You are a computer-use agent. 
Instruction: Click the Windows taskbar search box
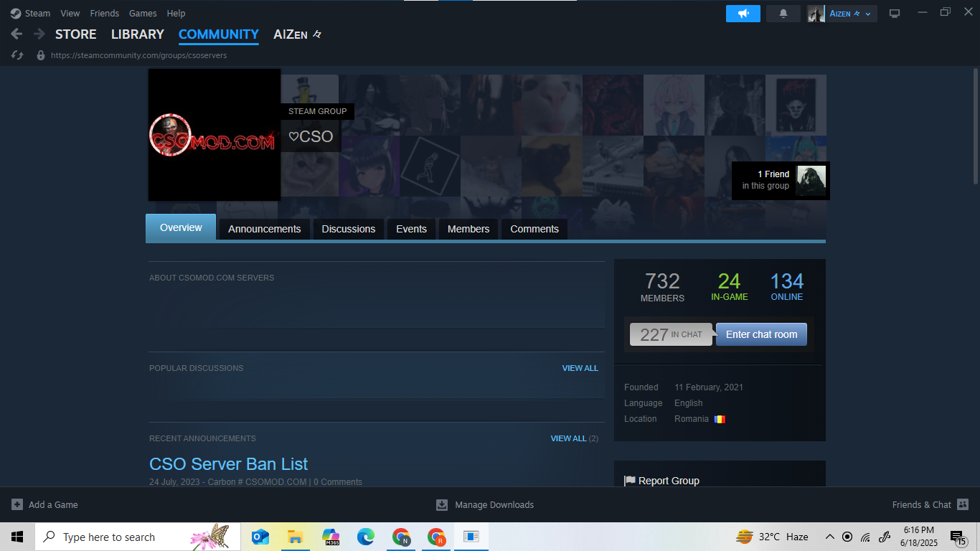click(108, 537)
